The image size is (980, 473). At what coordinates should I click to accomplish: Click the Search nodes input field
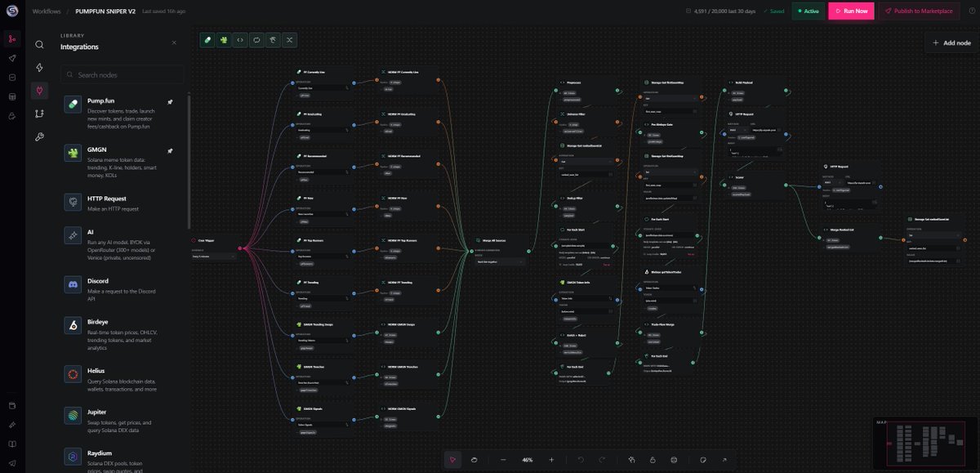click(122, 74)
